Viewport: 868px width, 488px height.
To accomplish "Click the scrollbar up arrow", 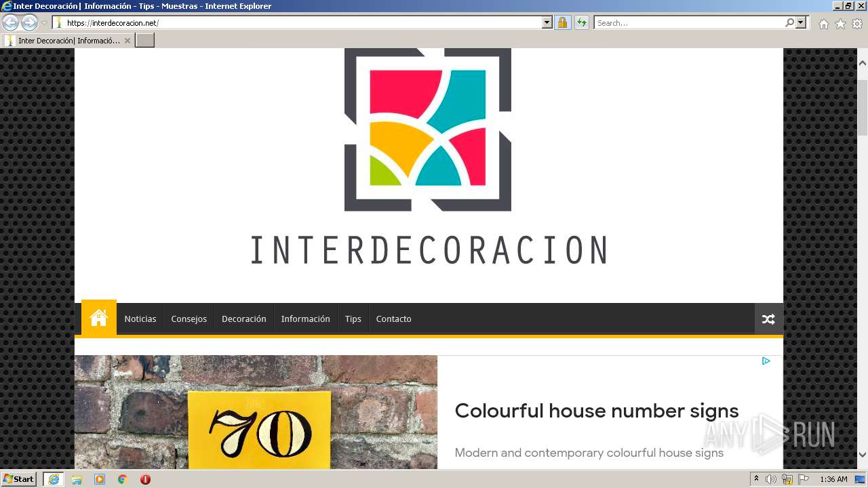I will tap(863, 63).
